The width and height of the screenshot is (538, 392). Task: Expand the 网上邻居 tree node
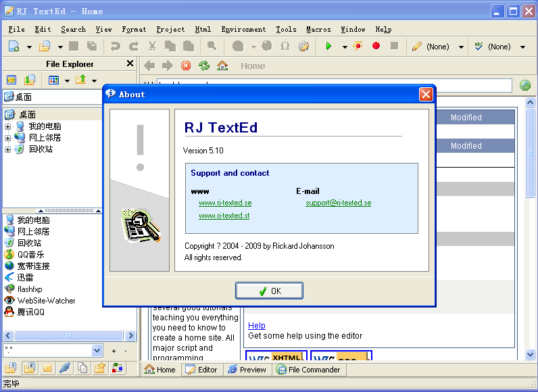(8, 138)
